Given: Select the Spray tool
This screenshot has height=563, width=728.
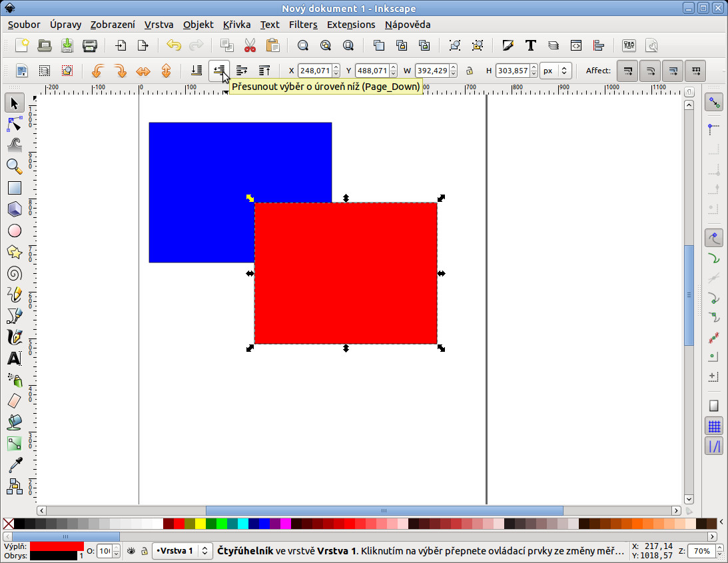Looking at the screenshot, I should [15, 380].
